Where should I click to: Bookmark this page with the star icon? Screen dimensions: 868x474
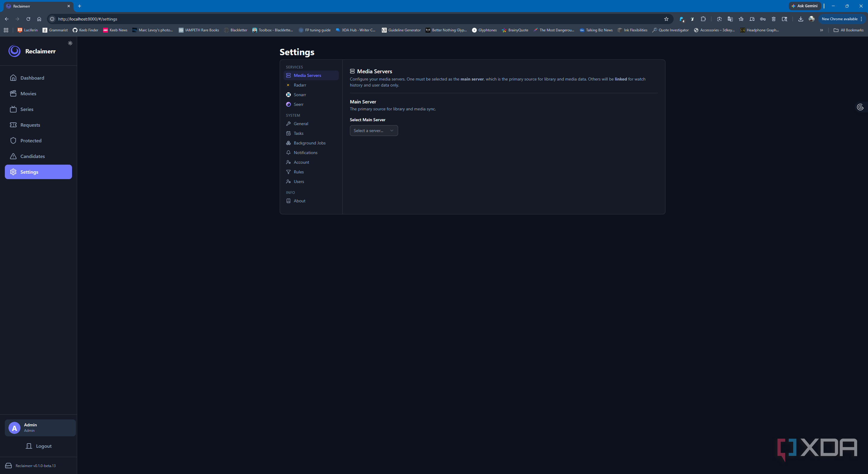666,19
